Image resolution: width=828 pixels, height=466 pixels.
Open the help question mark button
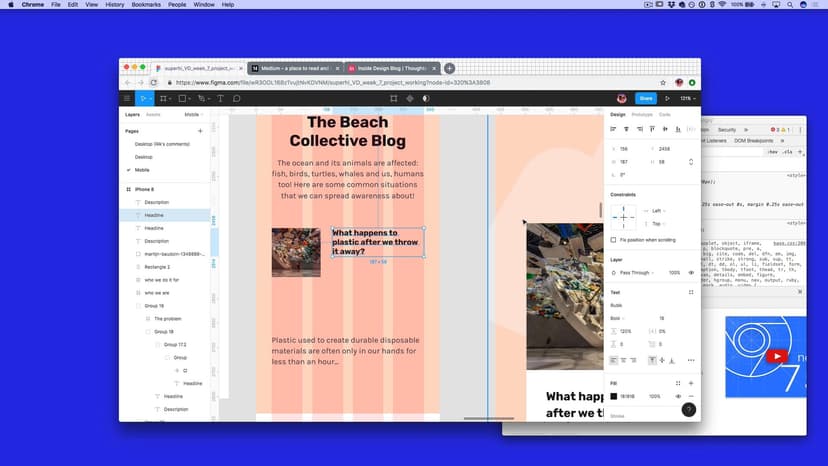(x=688, y=409)
